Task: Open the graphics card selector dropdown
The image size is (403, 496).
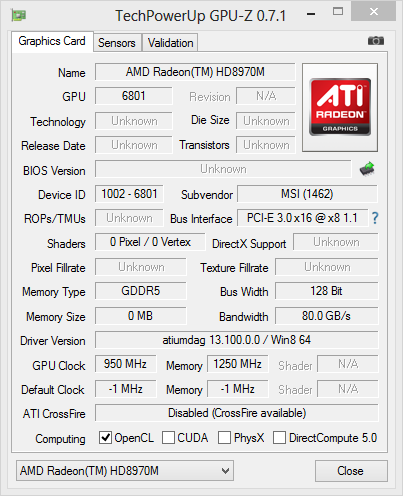Action: pyautogui.click(x=125, y=471)
